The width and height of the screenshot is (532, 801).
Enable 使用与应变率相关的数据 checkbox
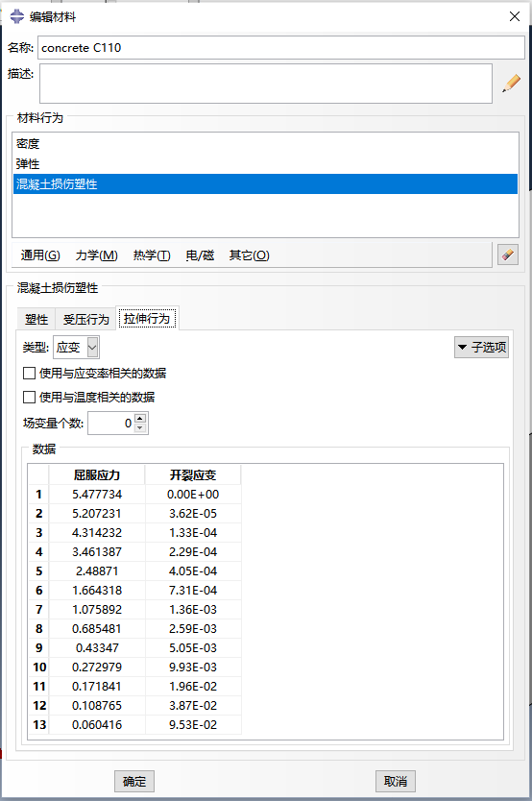[29, 374]
